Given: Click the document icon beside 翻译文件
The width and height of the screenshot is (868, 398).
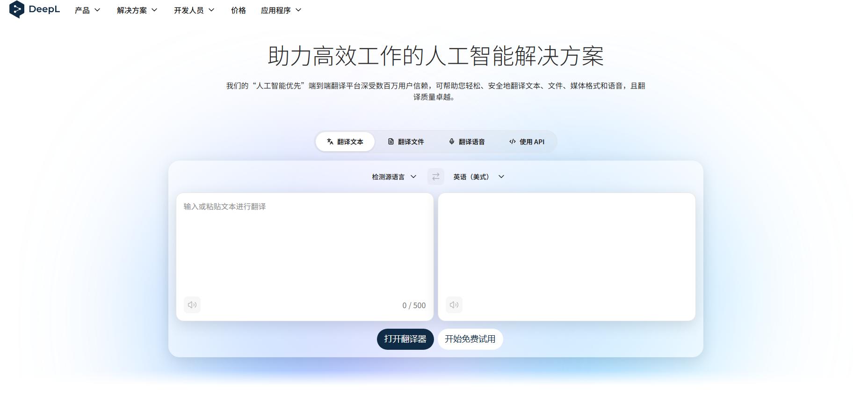Looking at the screenshot, I should (391, 141).
